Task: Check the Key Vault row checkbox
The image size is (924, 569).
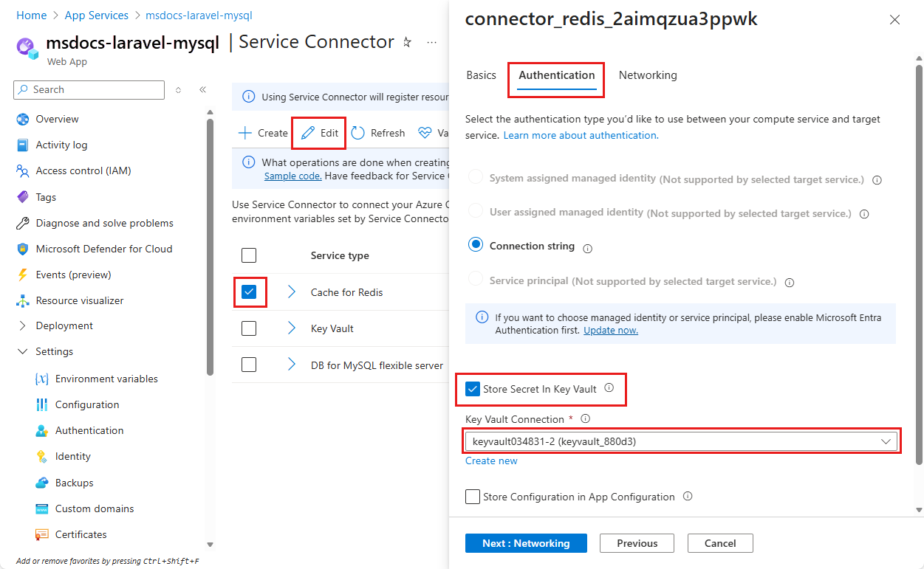Action: coord(249,328)
